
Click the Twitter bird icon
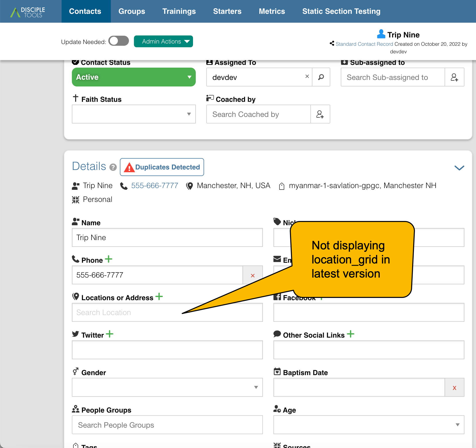click(x=76, y=334)
